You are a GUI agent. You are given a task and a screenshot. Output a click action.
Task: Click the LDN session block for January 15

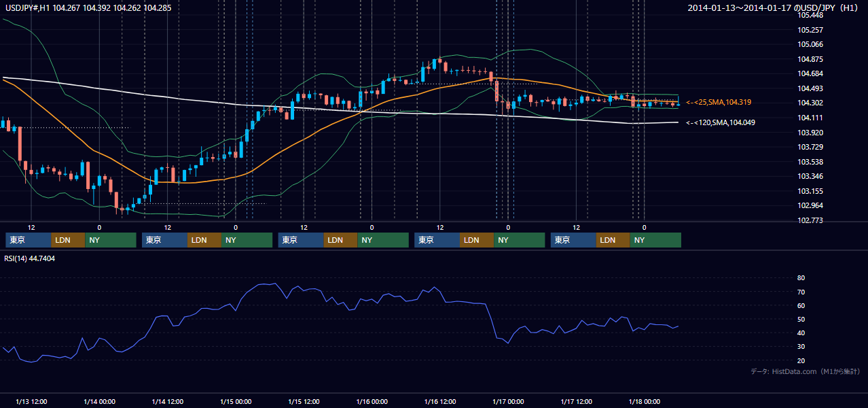(x=341, y=240)
